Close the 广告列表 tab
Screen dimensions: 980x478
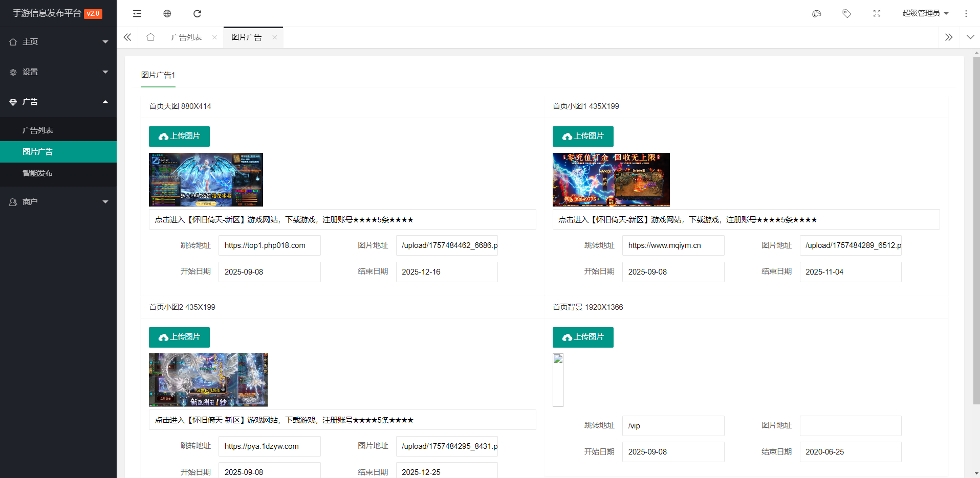214,37
